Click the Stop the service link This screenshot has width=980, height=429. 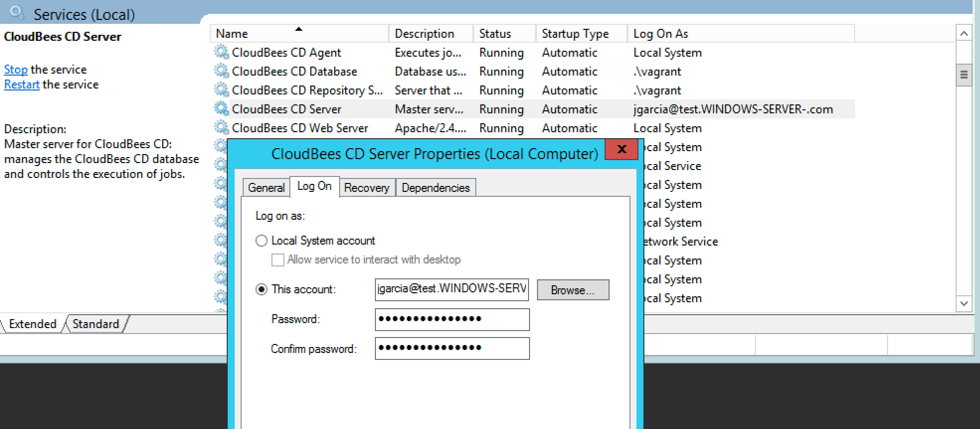16,70
